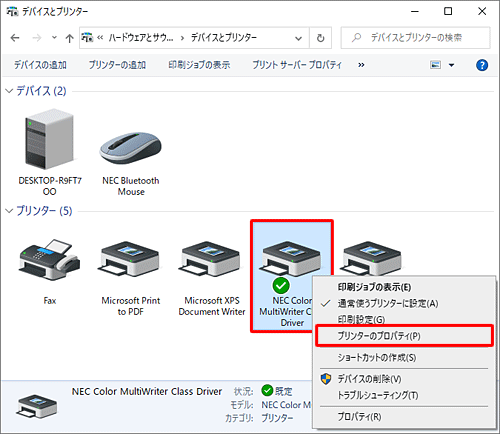Image resolution: width=500 pixels, height=434 pixels.
Task: Click the window title bar system icon
Action: pyautogui.click(x=12, y=11)
